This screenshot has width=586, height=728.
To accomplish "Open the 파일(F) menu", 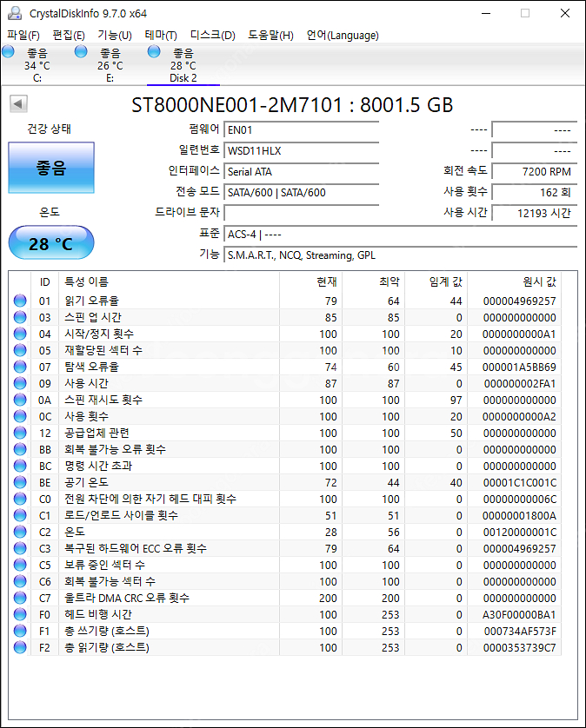I will pyautogui.click(x=23, y=36).
